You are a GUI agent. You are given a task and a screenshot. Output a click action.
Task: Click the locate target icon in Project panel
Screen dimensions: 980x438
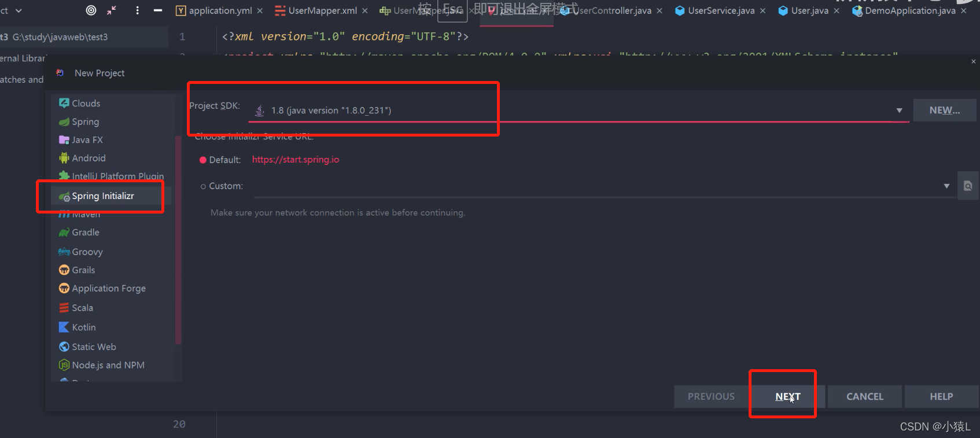[91, 10]
